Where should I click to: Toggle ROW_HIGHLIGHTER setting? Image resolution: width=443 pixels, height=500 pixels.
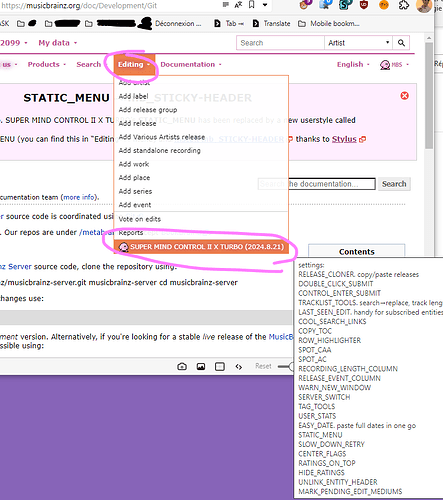329,341
